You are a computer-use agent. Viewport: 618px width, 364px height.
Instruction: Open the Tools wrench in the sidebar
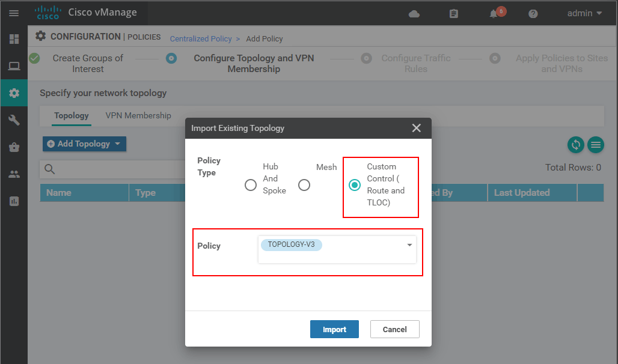[x=13, y=120]
